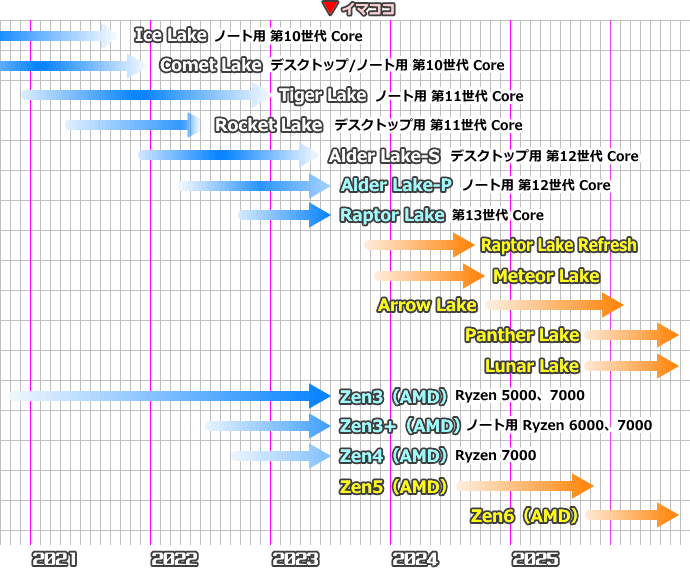Click '第13世代 Core' text
Screen dimensions: 690x568
[x=498, y=215]
